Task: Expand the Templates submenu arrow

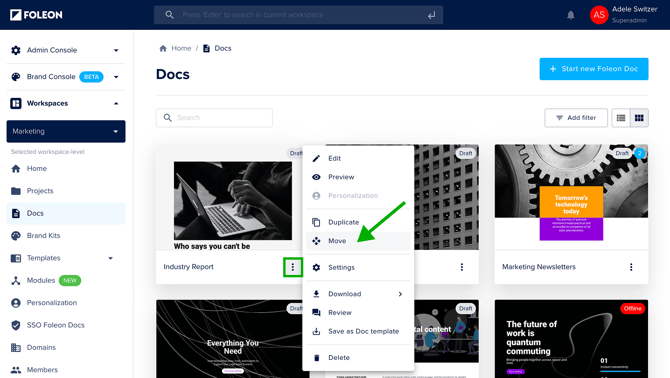Action: click(x=111, y=258)
